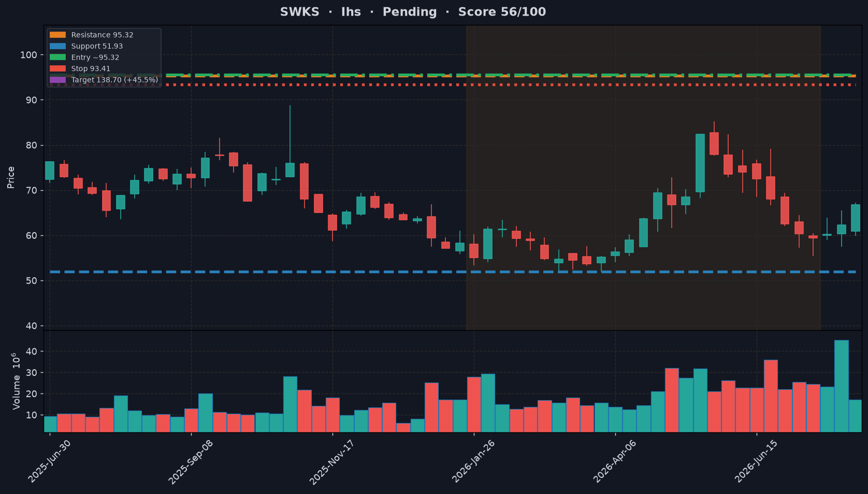Click the "2026-Apr-06" date label
868x494 pixels.
click(x=615, y=461)
